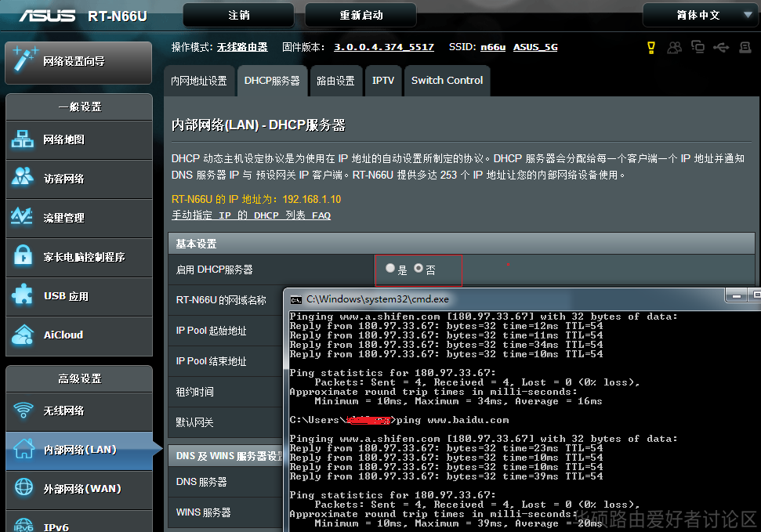Open IPv6 in the sidebar
Screen dimensions: 761x532
[79, 523]
